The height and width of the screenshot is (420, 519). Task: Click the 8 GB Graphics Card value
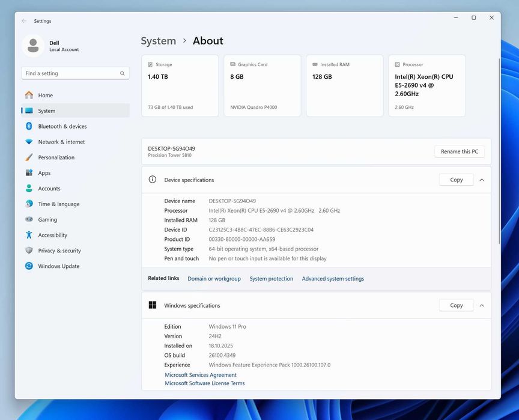pos(237,76)
